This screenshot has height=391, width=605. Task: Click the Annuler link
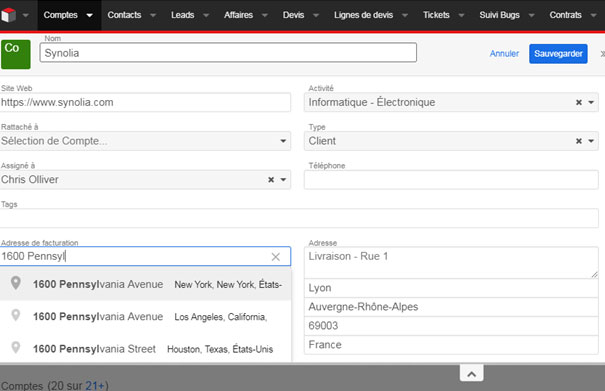[x=504, y=54]
